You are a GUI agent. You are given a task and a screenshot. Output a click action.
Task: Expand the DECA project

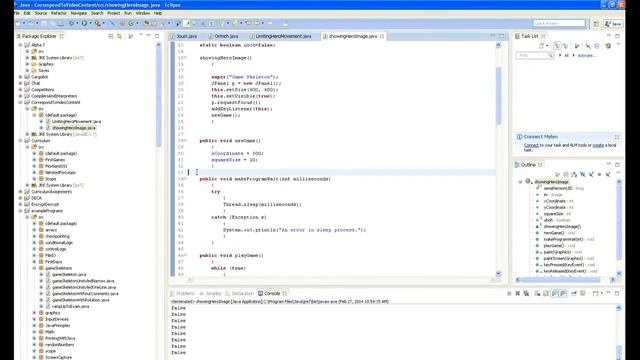click(20, 198)
